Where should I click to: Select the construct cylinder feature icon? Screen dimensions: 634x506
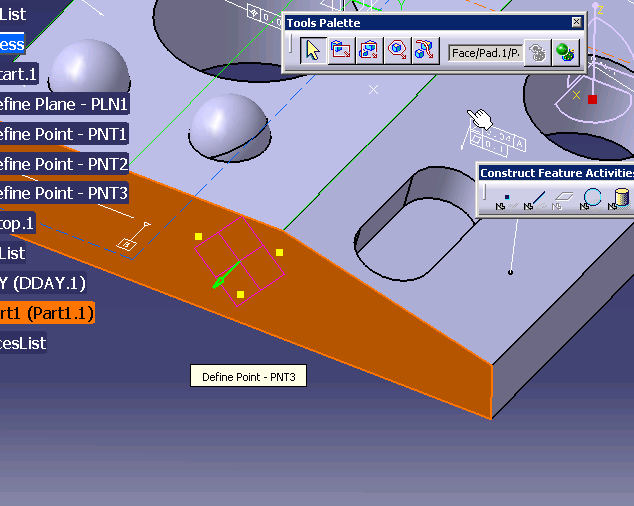[x=621, y=198]
